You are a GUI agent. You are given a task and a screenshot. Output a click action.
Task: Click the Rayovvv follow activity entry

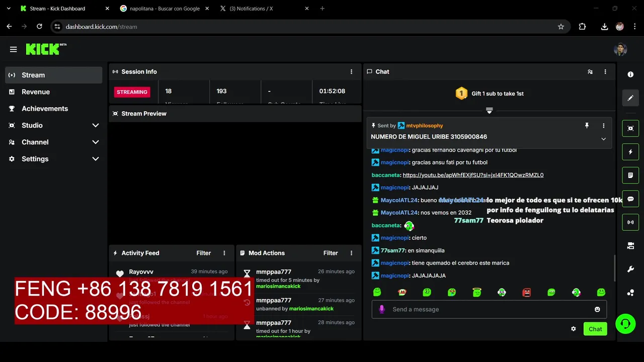172,275
